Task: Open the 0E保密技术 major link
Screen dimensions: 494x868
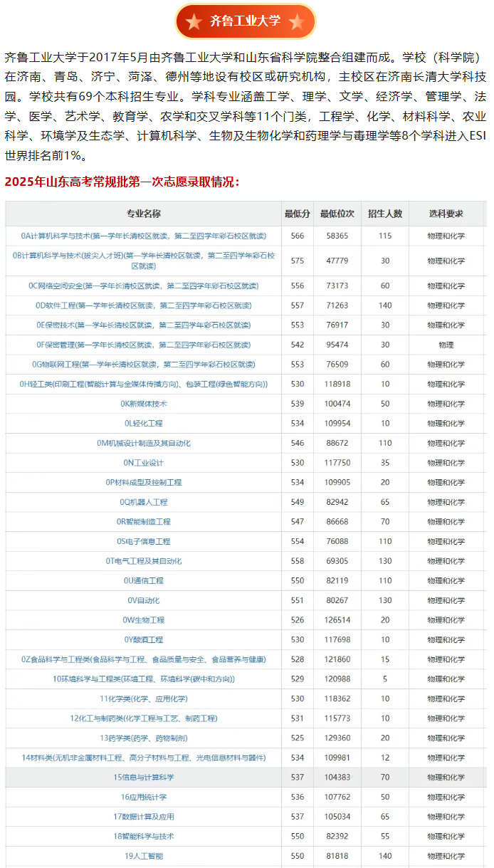Action: coord(144,325)
